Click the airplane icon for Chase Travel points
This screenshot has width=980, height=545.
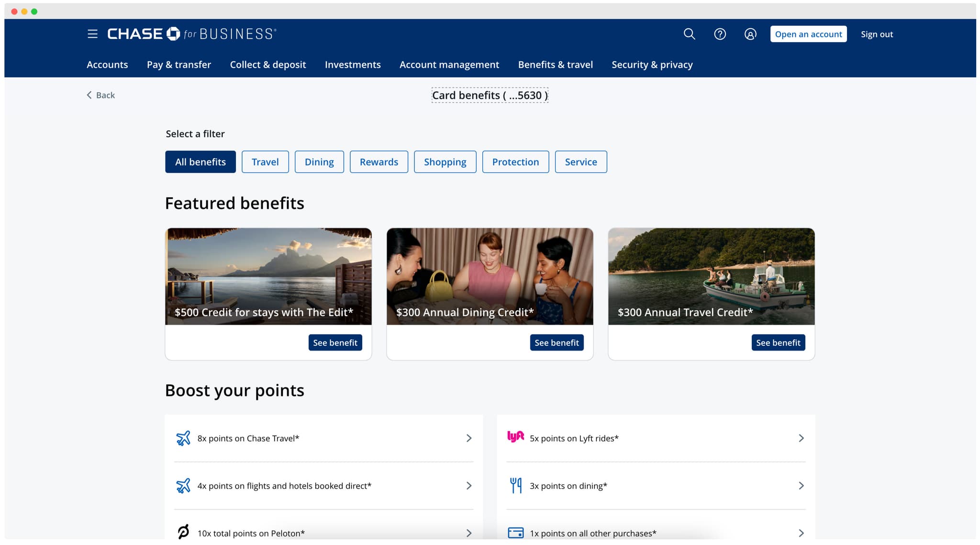(183, 438)
